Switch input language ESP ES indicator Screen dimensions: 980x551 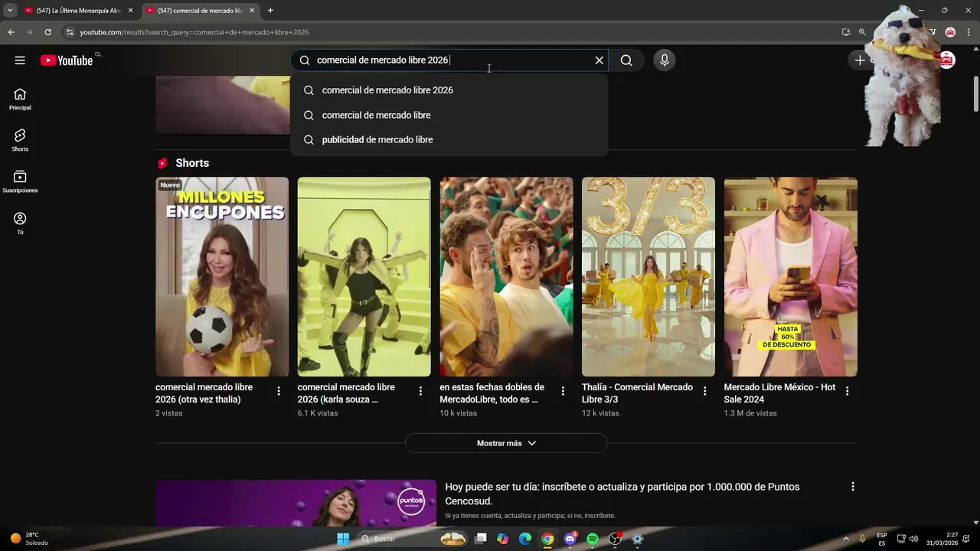(x=882, y=539)
